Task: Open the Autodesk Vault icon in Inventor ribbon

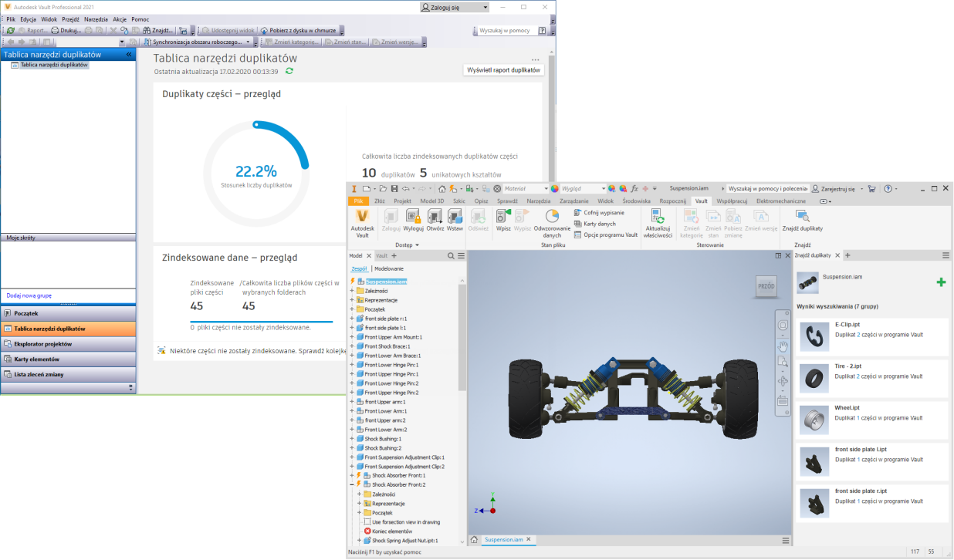Action: pos(362,216)
